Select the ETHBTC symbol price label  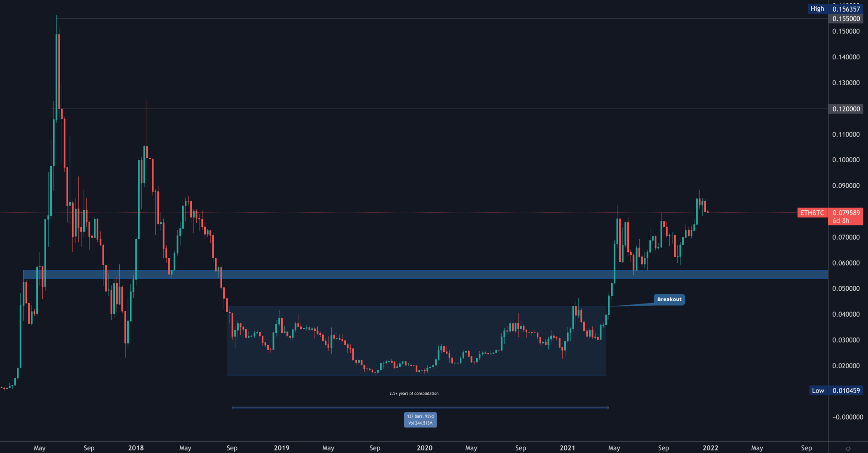(812, 213)
